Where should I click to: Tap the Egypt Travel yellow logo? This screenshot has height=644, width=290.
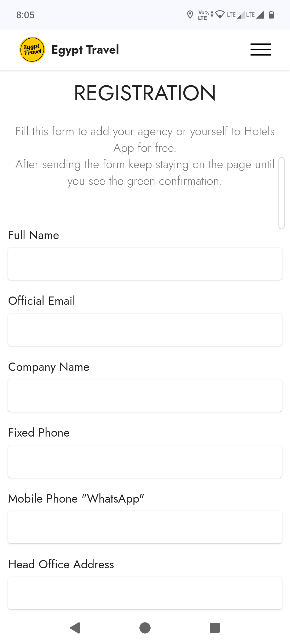click(x=32, y=50)
